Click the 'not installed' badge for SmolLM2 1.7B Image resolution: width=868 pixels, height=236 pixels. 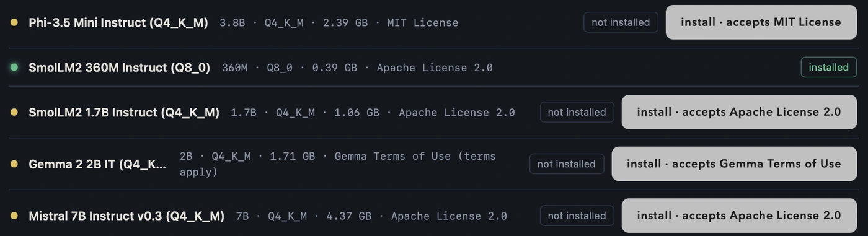577,112
